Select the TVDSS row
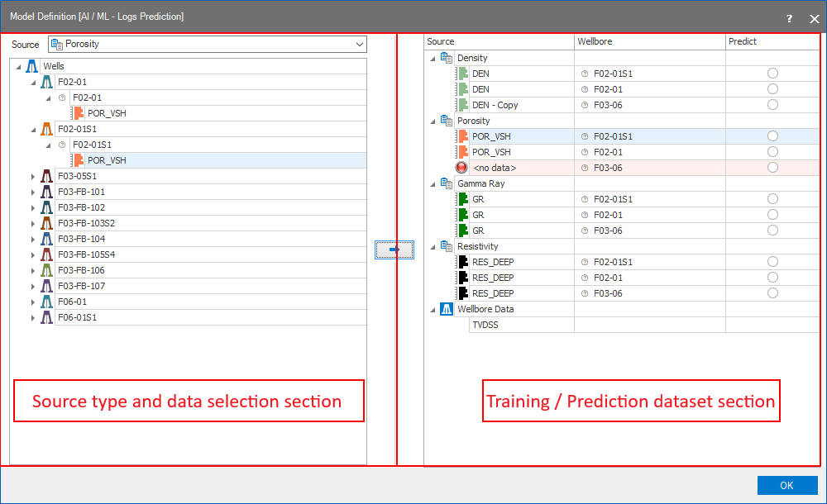The height and width of the screenshot is (504, 827). point(485,325)
